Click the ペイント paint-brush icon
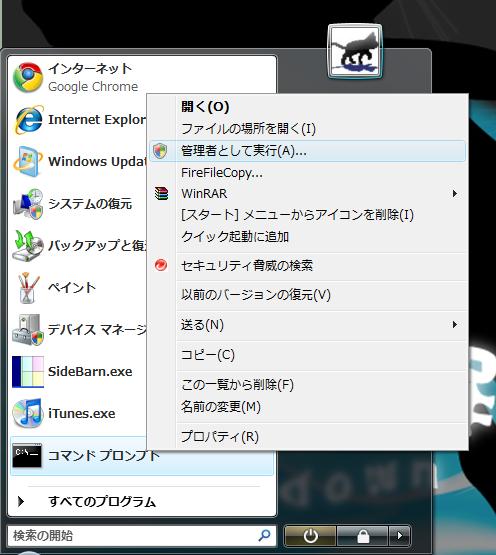 (x=28, y=288)
